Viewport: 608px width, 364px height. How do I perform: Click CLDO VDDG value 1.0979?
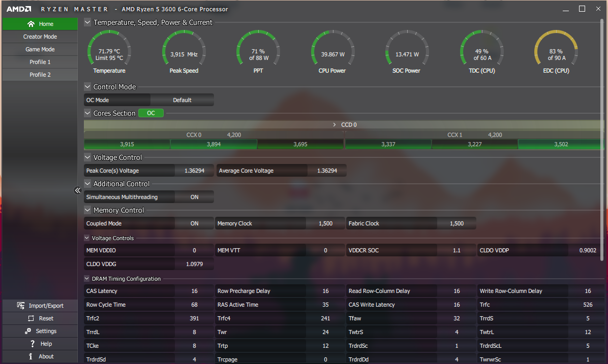point(194,264)
